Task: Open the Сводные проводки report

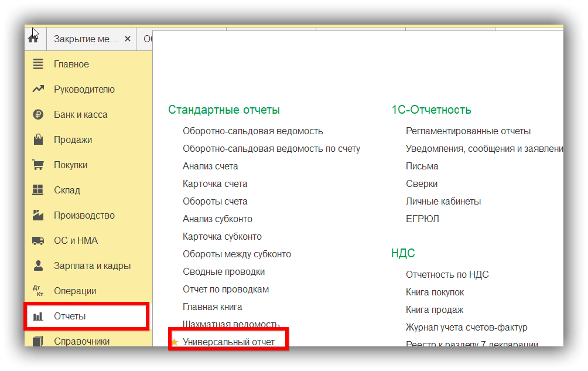Action: [x=224, y=271]
